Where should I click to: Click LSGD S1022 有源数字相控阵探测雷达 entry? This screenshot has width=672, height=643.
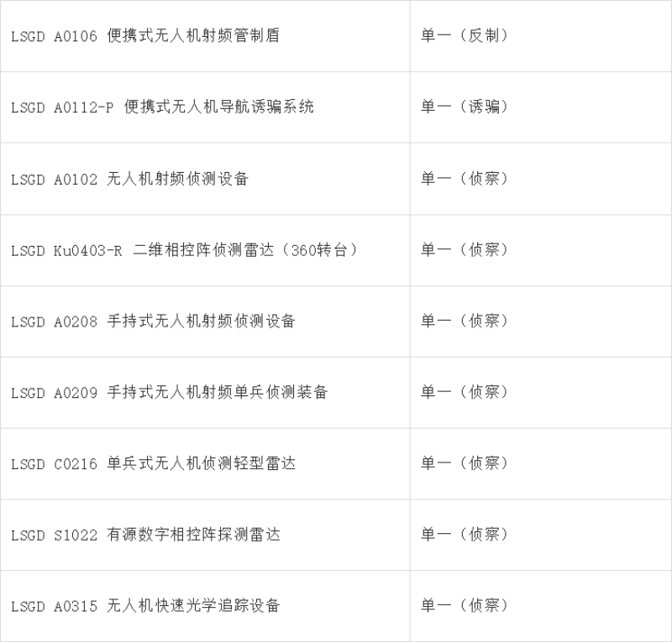145,535
